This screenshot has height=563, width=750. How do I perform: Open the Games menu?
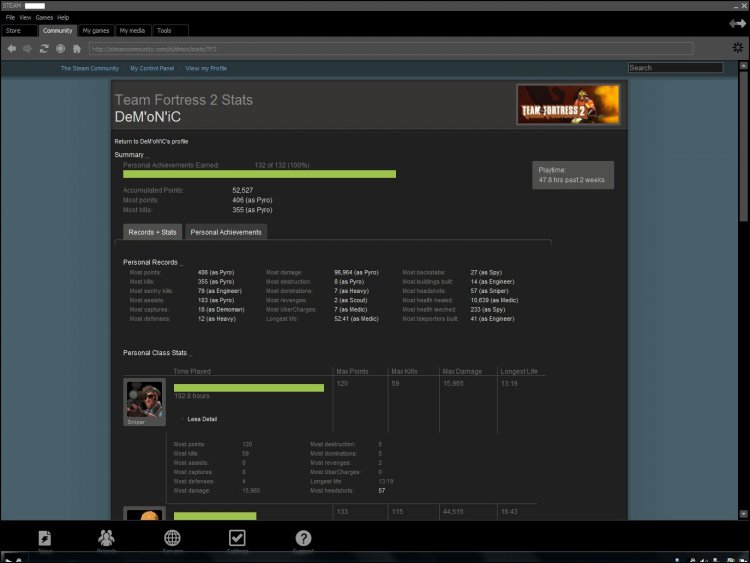coord(44,18)
